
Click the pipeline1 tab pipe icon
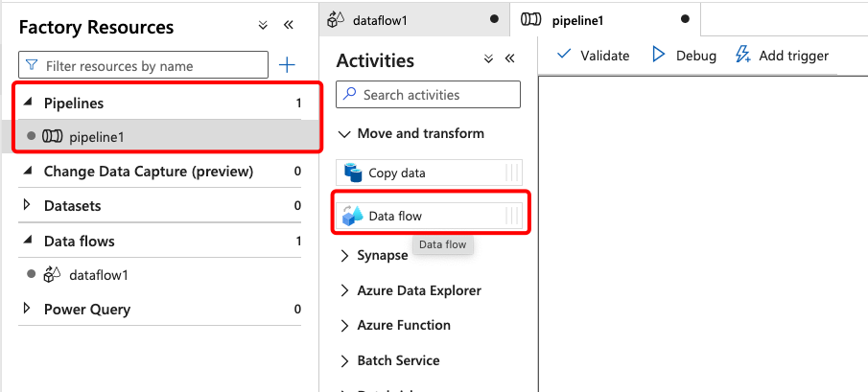(x=531, y=19)
